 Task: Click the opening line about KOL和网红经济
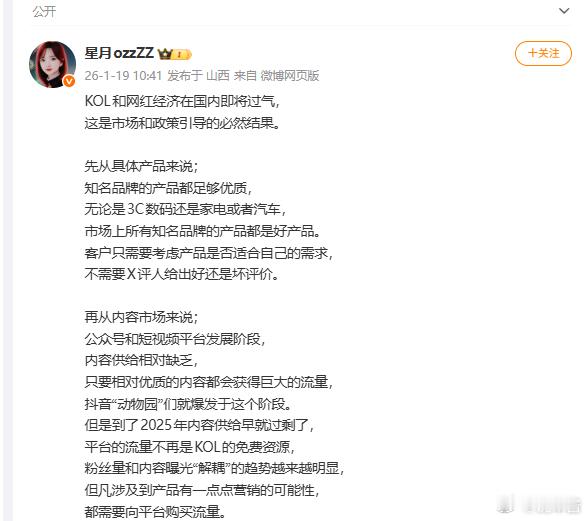click(182, 101)
